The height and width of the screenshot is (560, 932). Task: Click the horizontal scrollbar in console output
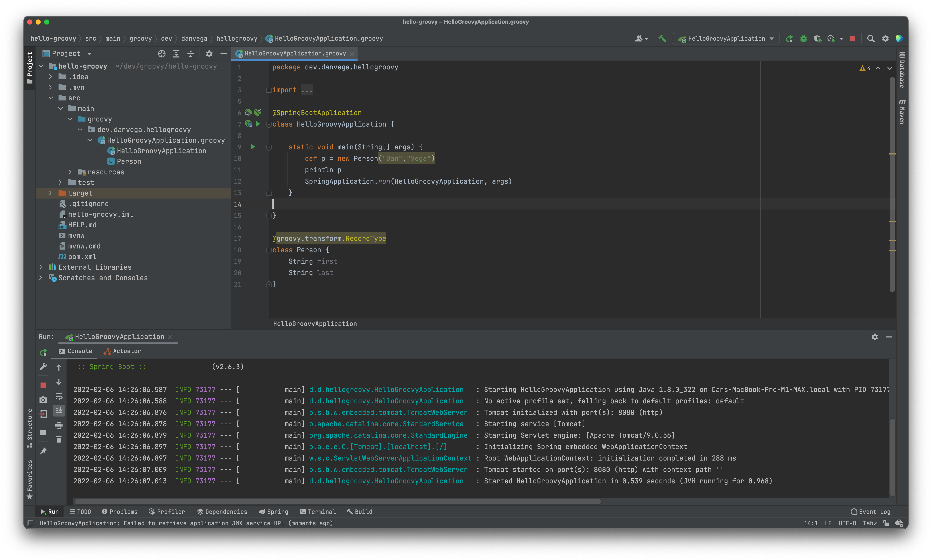(x=337, y=502)
